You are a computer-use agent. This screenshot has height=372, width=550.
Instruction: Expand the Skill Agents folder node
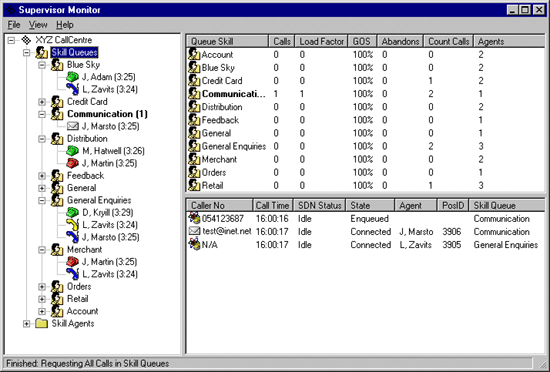(26, 324)
